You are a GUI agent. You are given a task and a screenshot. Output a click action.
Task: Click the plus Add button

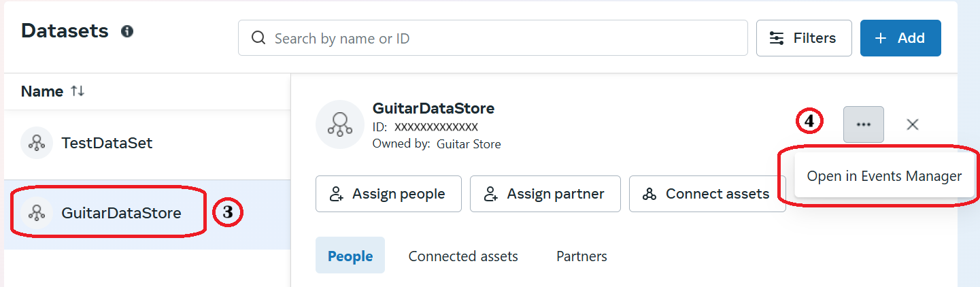pos(900,38)
